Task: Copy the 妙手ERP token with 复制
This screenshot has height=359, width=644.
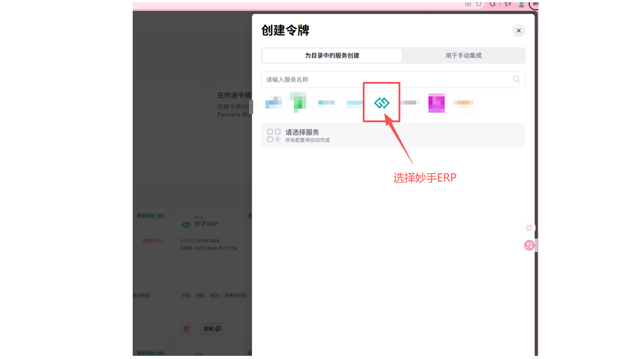Action: tap(212, 329)
